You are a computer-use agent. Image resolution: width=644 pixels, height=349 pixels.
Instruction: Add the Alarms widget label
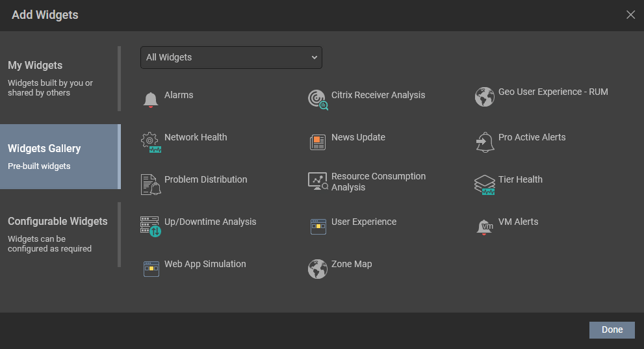click(179, 95)
